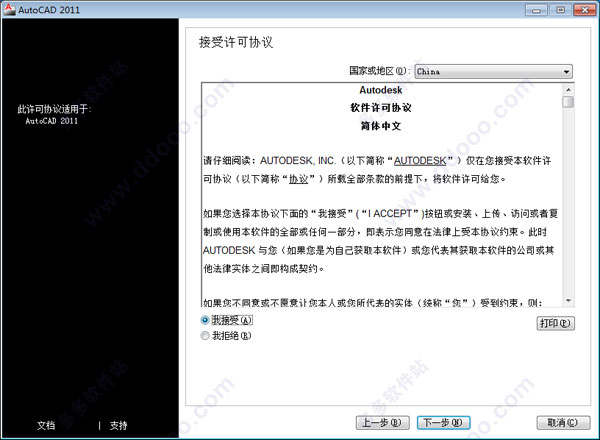600x440 pixels.
Task: Click the AutoCAD 2011 product name in left panel
Action: tap(51, 121)
